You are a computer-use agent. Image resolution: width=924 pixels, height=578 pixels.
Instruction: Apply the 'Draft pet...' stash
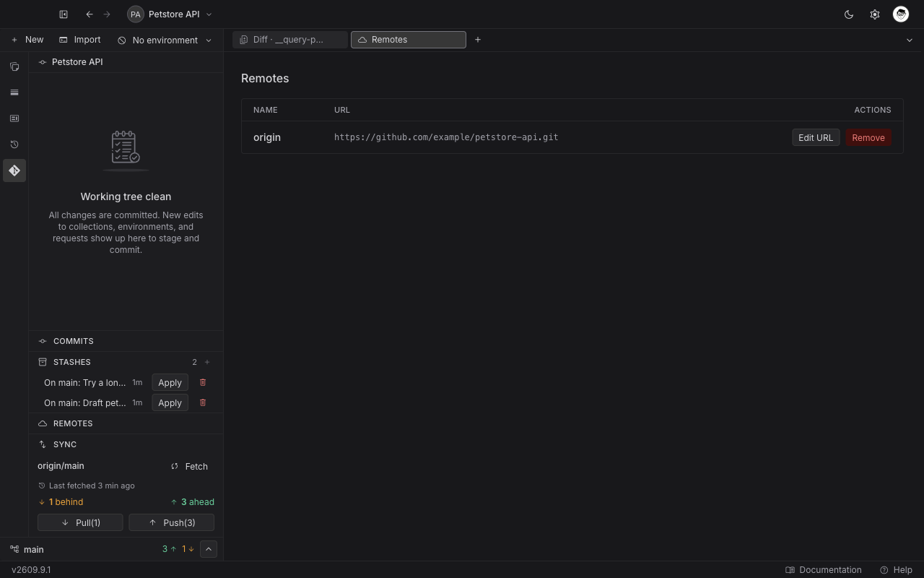[x=170, y=402]
